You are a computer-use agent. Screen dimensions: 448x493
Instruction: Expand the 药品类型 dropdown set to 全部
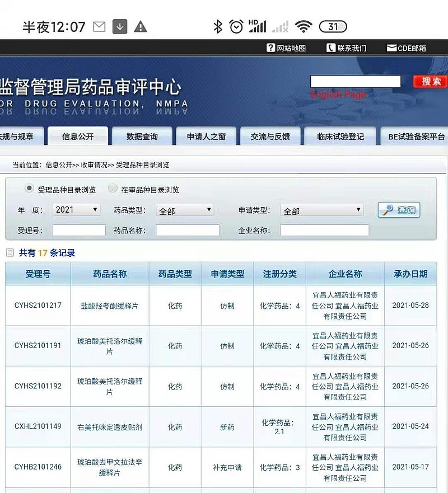click(185, 209)
